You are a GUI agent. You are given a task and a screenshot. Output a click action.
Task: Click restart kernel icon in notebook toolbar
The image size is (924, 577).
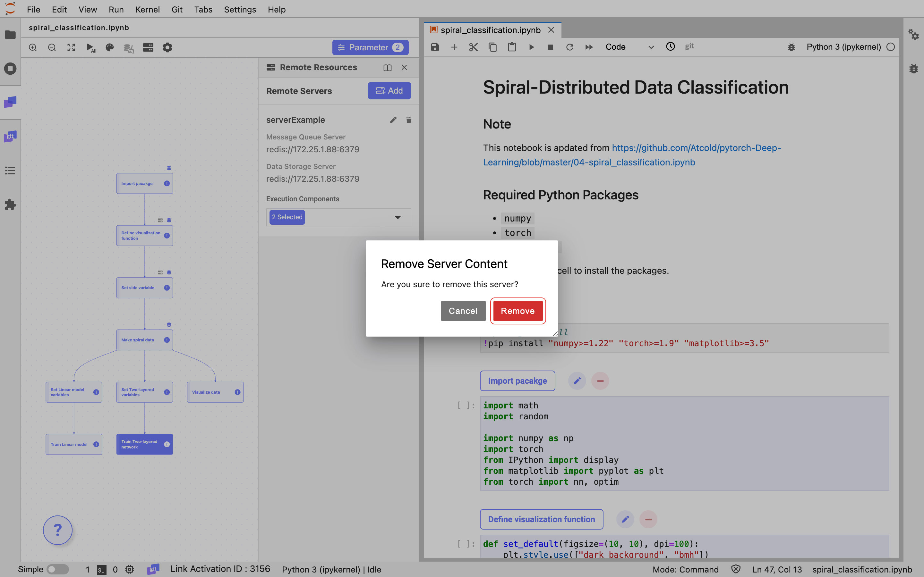[x=569, y=47]
